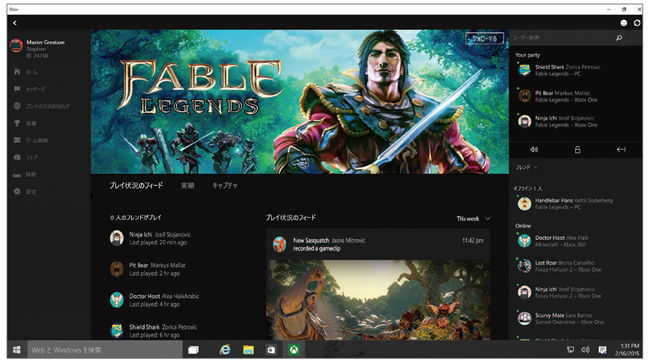
Task: Toggle the party lock icon
Action: click(577, 150)
